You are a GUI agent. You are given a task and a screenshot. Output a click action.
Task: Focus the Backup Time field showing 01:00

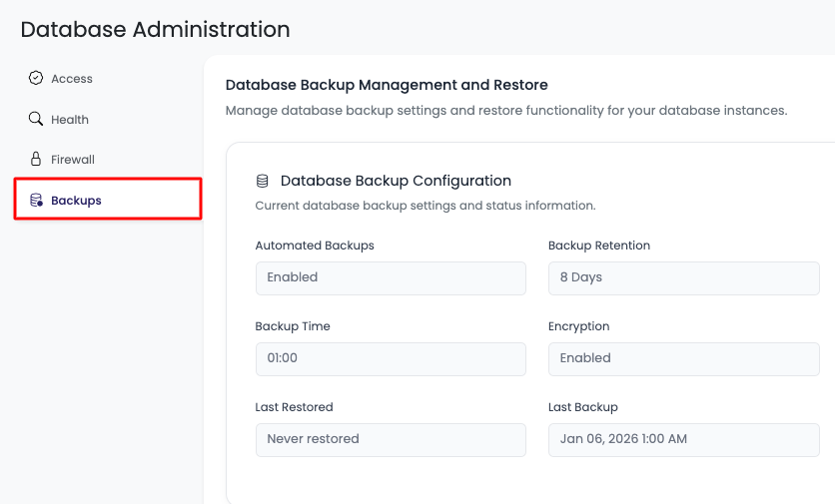391,358
